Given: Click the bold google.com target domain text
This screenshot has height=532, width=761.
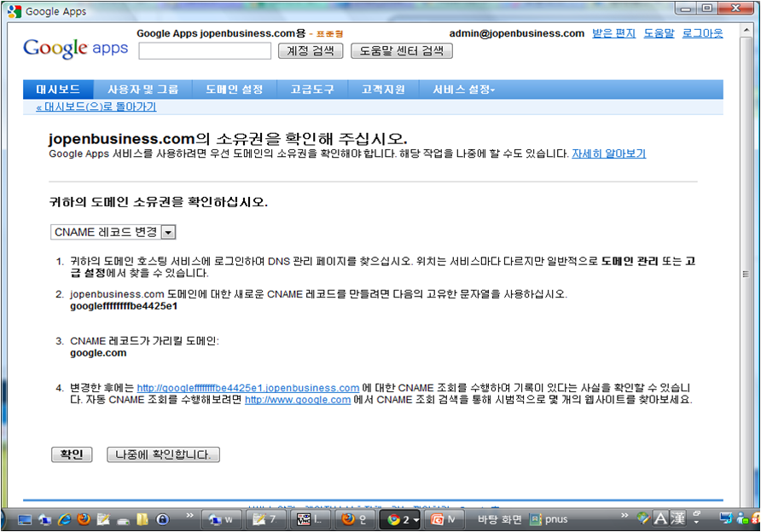Looking at the screenshot, I should click(x=98, y=353).
